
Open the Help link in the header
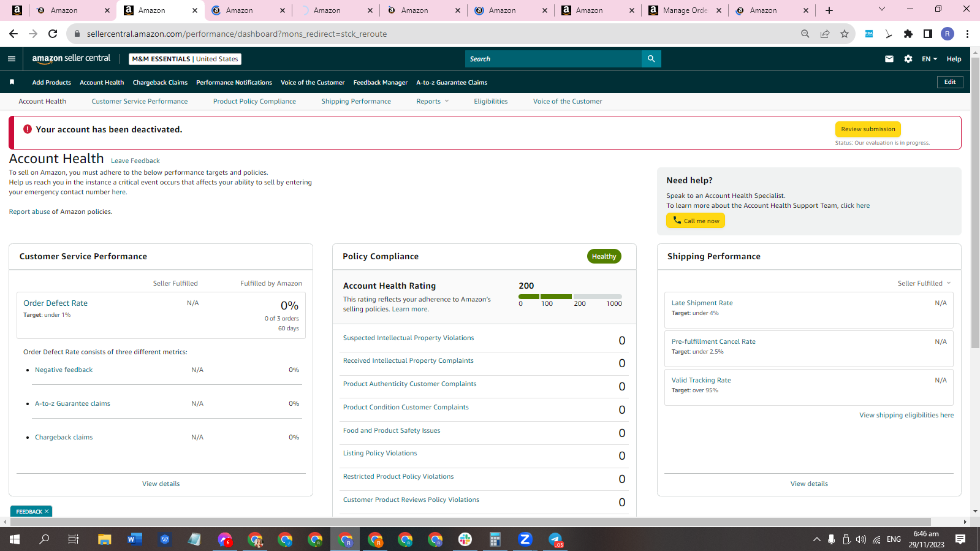954,59
